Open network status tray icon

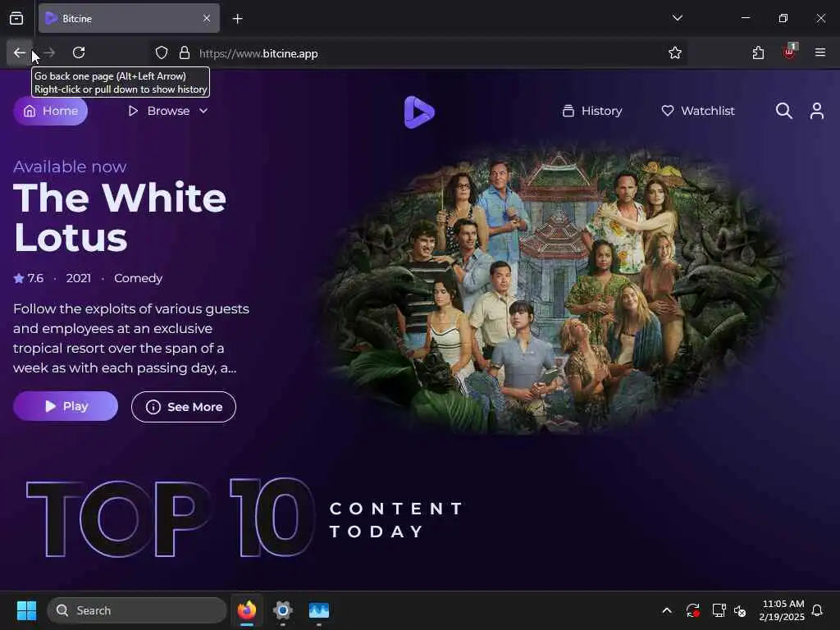point(719,610)
